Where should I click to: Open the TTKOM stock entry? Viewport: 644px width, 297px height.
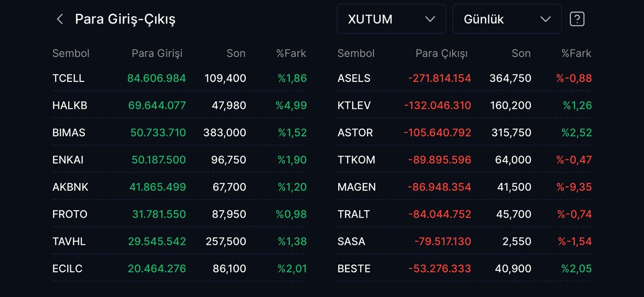click(x=356, y=160)
